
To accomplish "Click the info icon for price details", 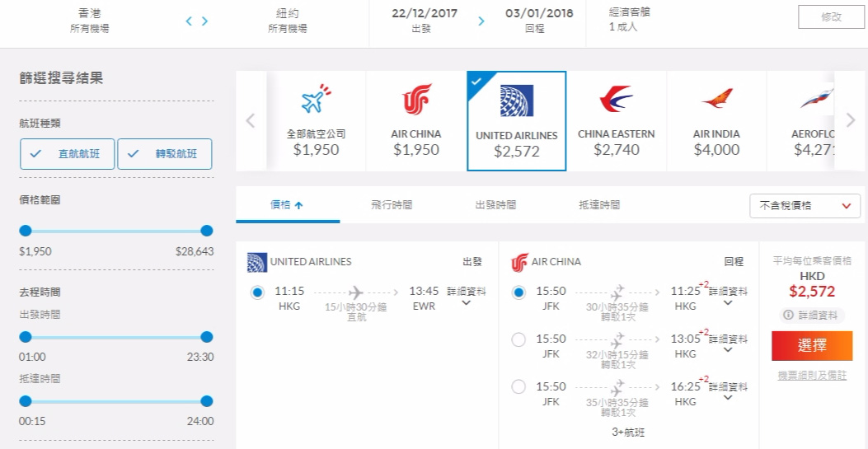I will (x=788, y=316).
